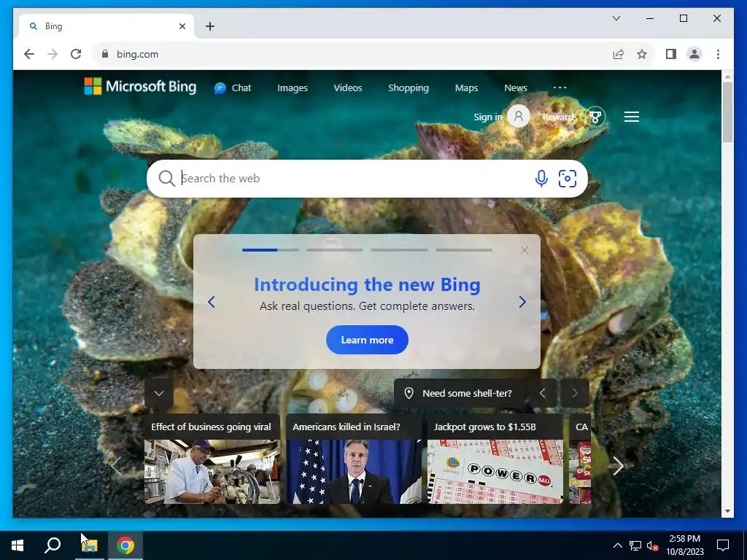Click the Learn more button
This screenshot has width=747, height=560.
coord(367,340)
